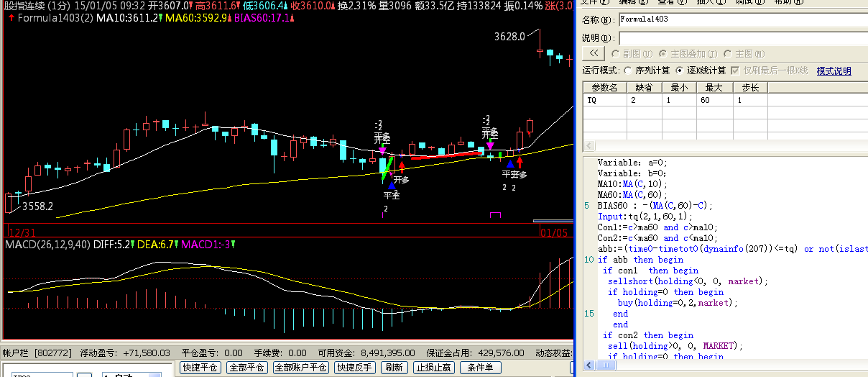
Task: Click the 参数名 column header
Action: click(x=604, y=88)
